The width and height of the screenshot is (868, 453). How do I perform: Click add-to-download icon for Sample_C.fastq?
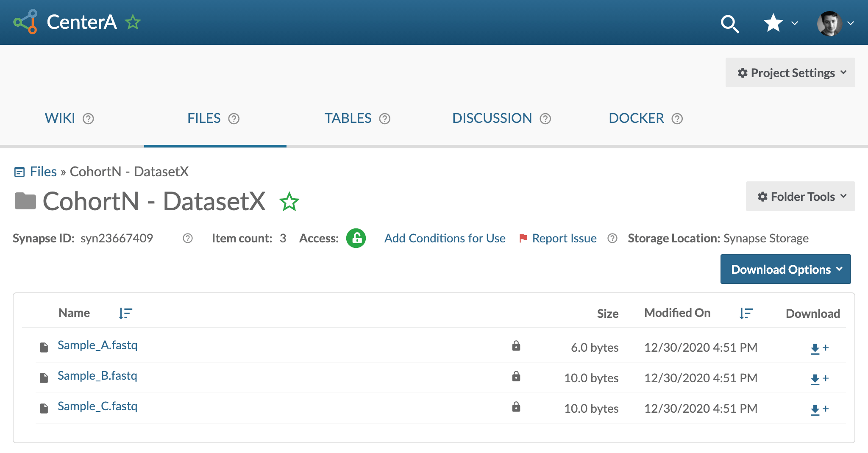point(819,409)
